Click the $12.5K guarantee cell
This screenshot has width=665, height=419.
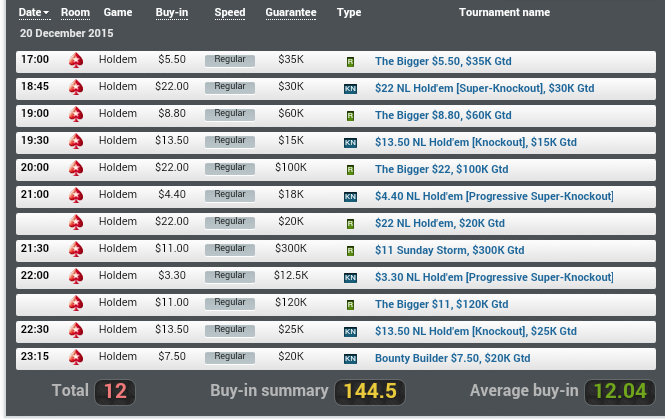point(291,275)
